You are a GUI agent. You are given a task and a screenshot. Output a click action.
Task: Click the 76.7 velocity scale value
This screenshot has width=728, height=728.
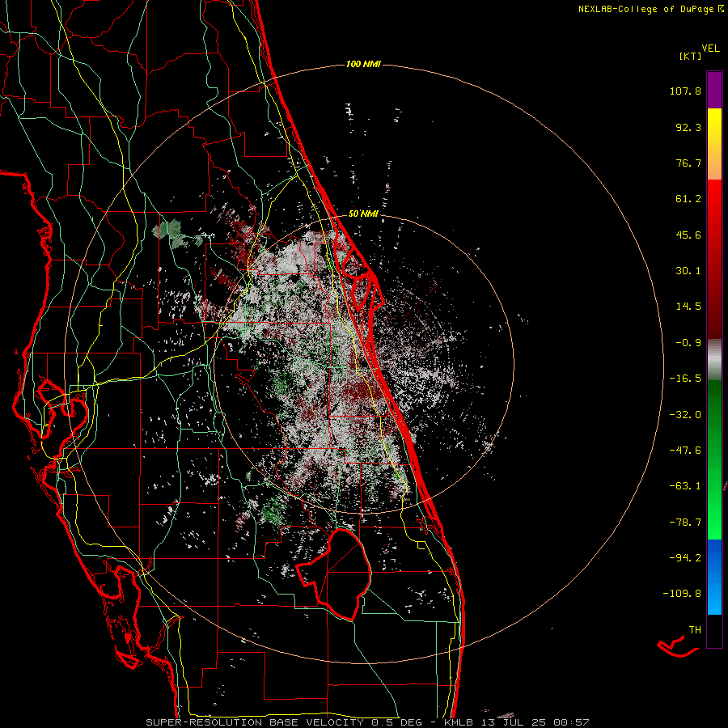point(688,163)
